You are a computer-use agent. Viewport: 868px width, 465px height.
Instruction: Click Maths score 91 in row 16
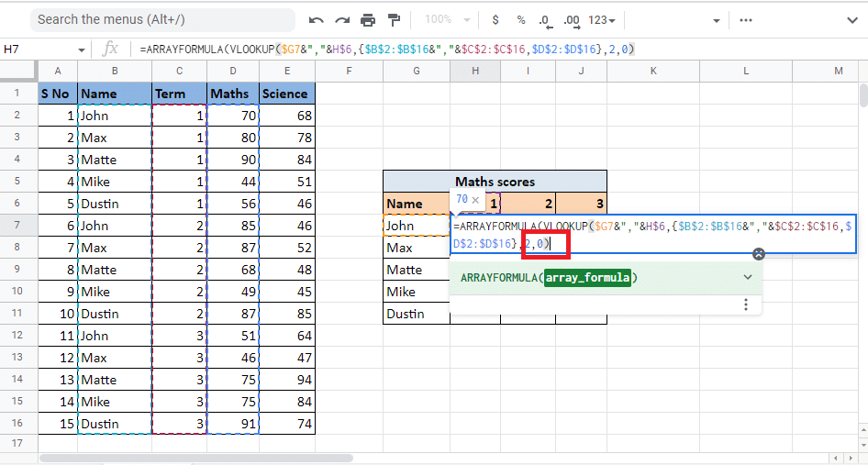pos(233,424)
